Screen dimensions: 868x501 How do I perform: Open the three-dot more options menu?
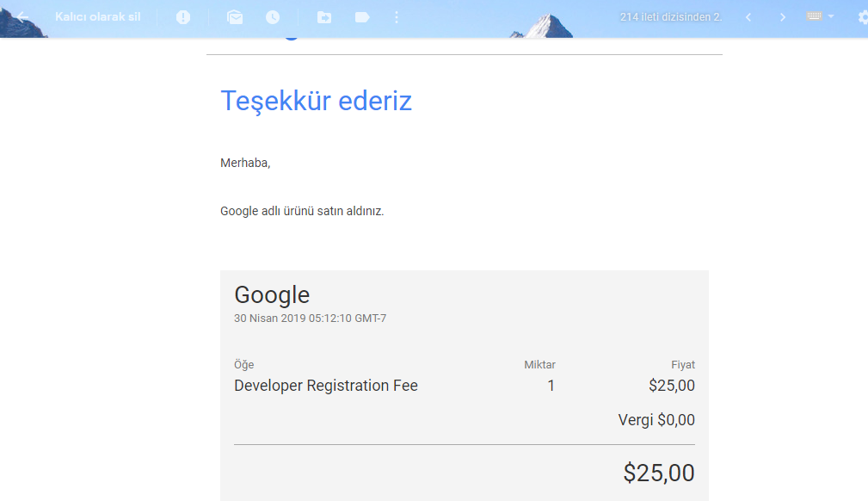[397, 17]
